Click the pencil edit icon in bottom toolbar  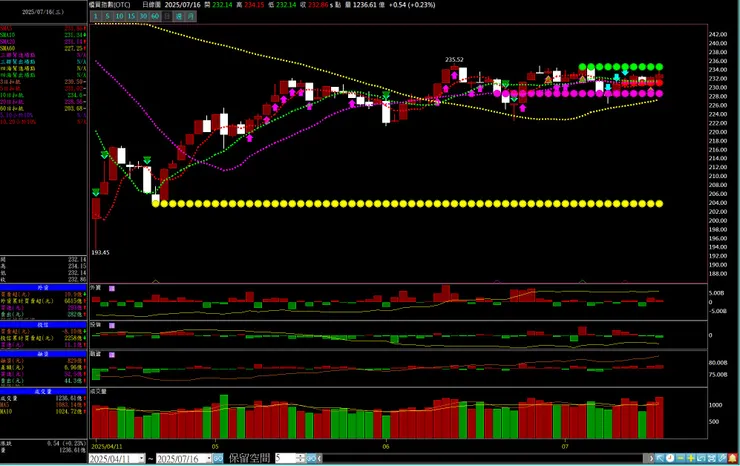pyautogui.click(x=722, y=458)
